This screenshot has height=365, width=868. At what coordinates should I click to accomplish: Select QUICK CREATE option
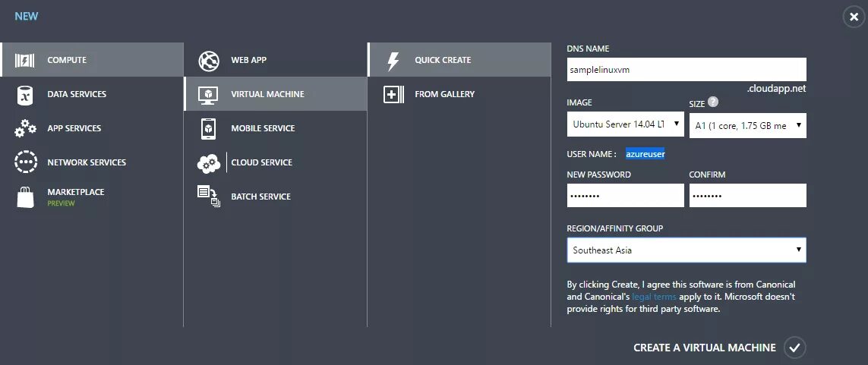tap(459, 60)
